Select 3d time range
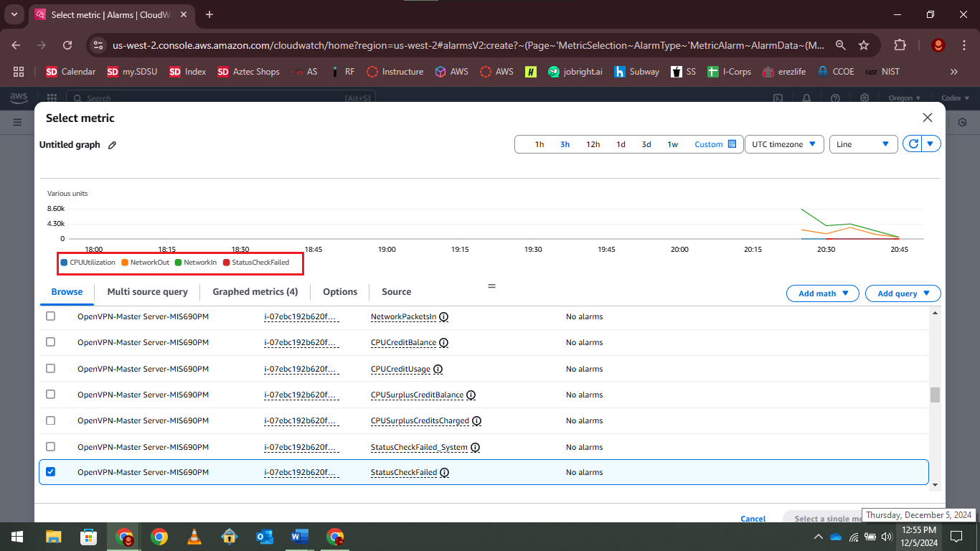The height and width of the screenshot is (551, 980). pos(646,144)
